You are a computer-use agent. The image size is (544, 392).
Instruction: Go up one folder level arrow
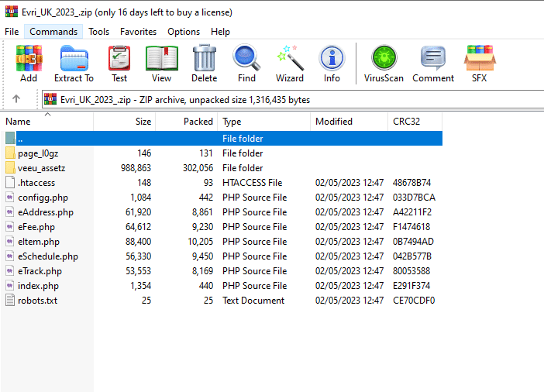click(16, 99)
